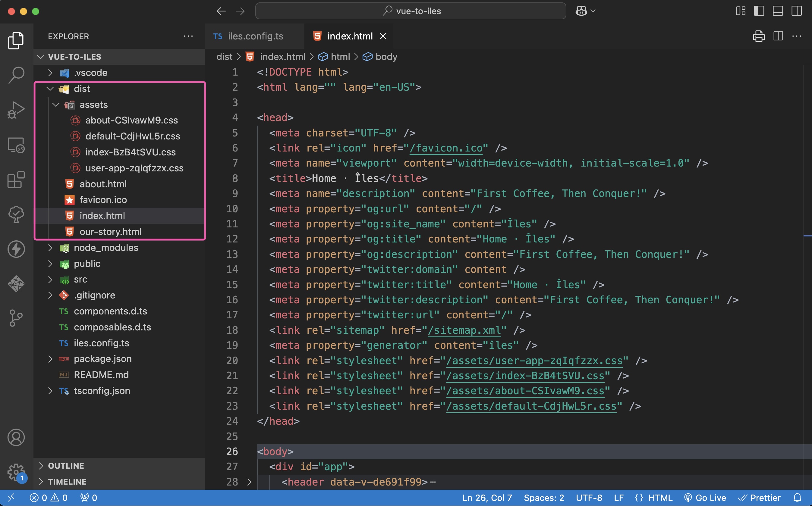
Task: Click the Copilot icon in title bar
Action: (581, 11)
